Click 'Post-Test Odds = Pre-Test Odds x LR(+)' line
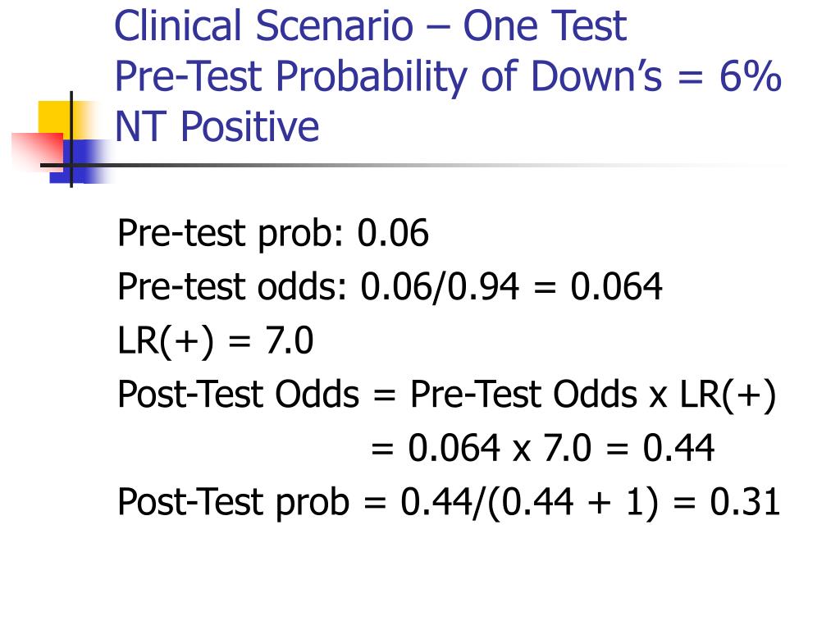Viewport: 840px width, 630px height. (x=447, y=395)
